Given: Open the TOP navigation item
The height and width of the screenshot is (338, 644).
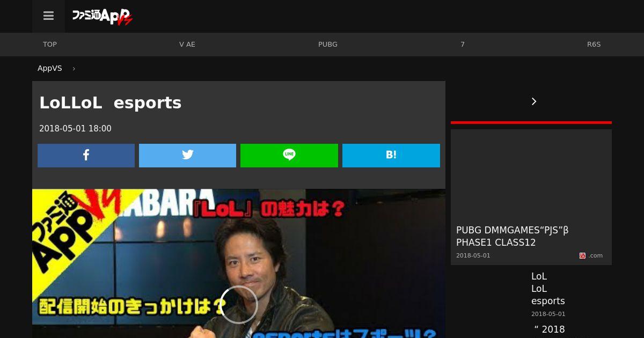Looking at the screenshot, I should (x=50, y=45).
